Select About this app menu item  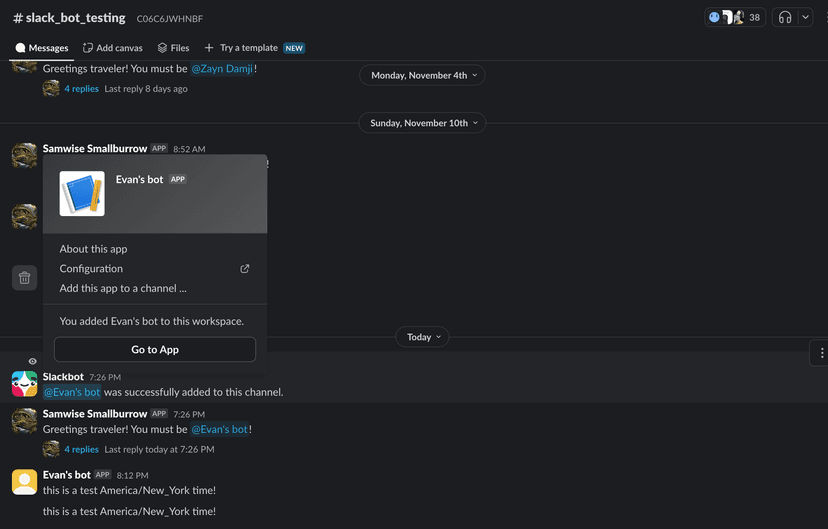point(93,249)
